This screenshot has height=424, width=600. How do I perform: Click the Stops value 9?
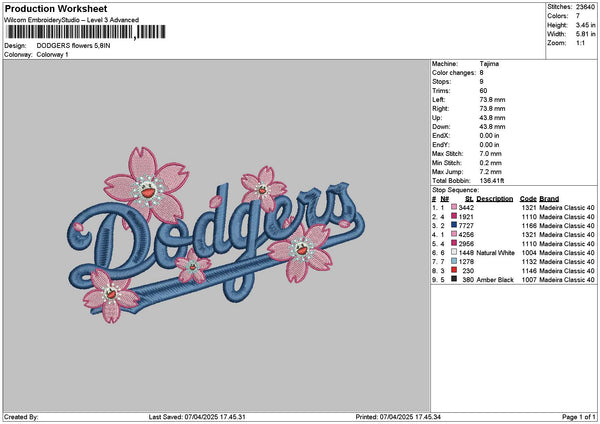[481, 82]
